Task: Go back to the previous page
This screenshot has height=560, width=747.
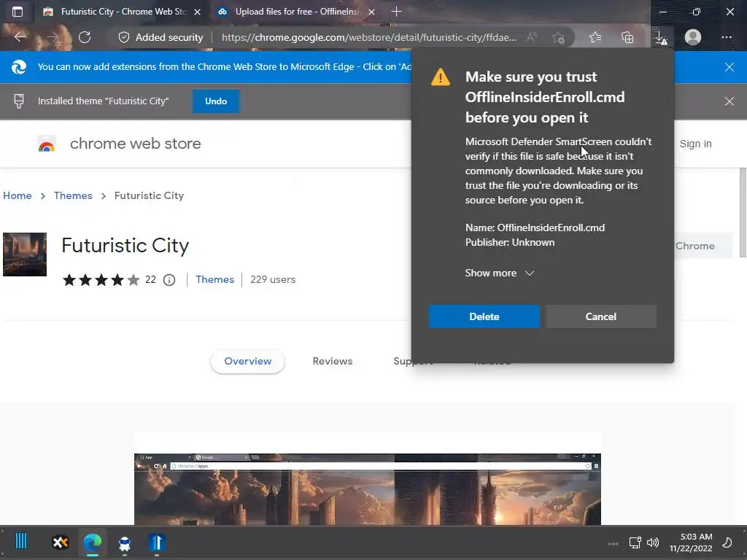Action: 20,37
